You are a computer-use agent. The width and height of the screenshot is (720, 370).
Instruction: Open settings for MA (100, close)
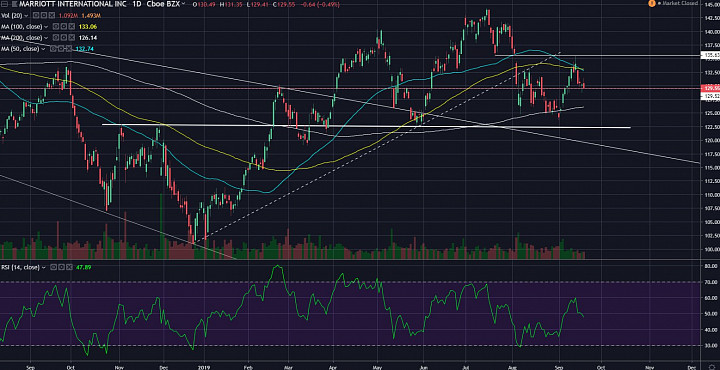[63, 26]
